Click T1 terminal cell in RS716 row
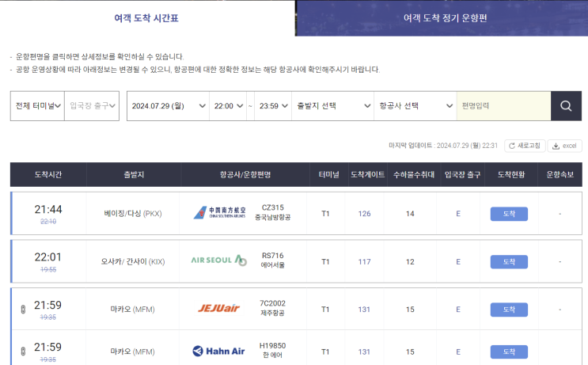The height and width of the screenshot is (365, 588). (325, 262)
